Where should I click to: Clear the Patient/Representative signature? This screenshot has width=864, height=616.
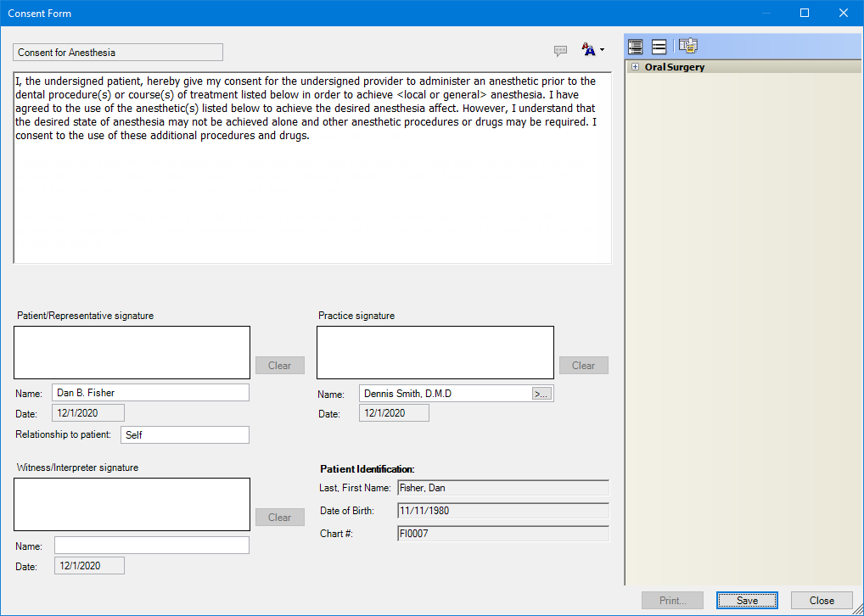(279, 365)
